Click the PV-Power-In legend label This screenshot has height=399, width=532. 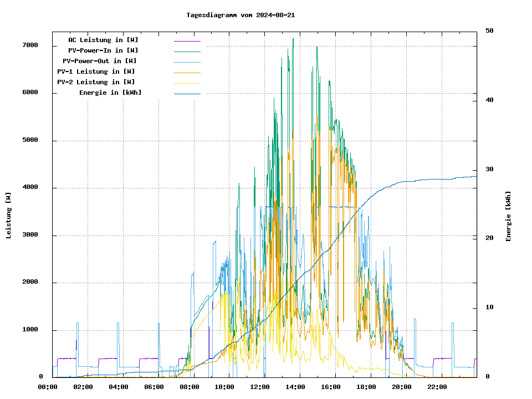107,50
